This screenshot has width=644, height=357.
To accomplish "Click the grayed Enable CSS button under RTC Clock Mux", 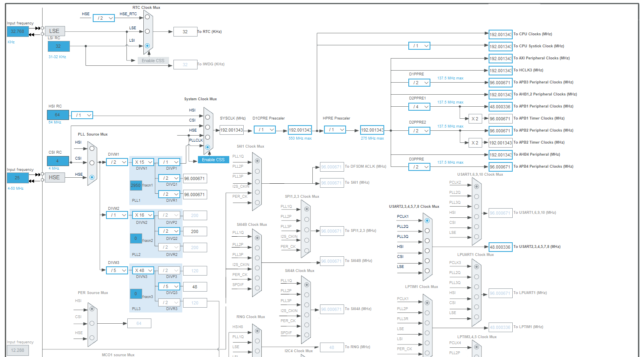I will click(153, 61).
